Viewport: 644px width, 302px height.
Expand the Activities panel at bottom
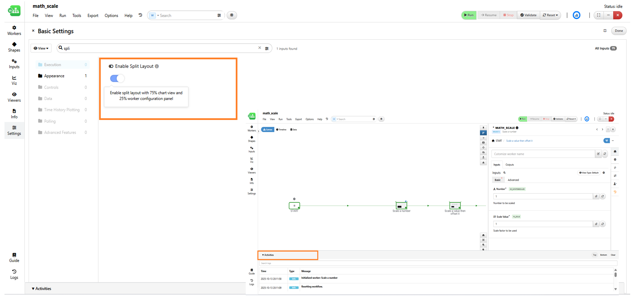tap(41, 289)
